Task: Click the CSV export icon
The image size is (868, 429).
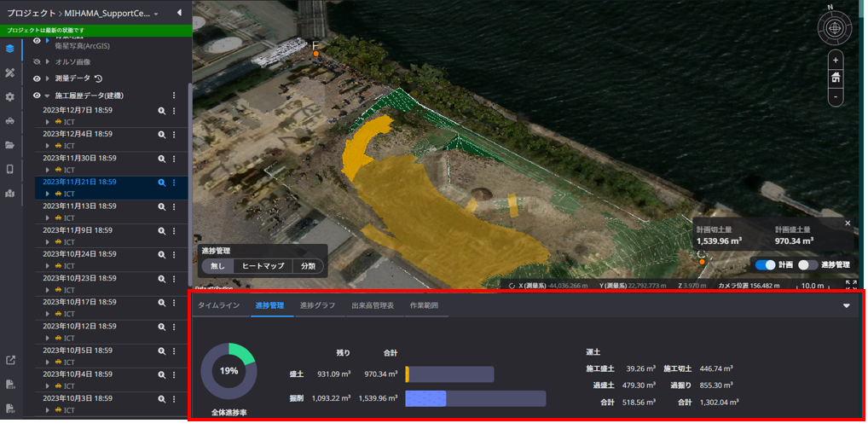Action: click(10, 385)
